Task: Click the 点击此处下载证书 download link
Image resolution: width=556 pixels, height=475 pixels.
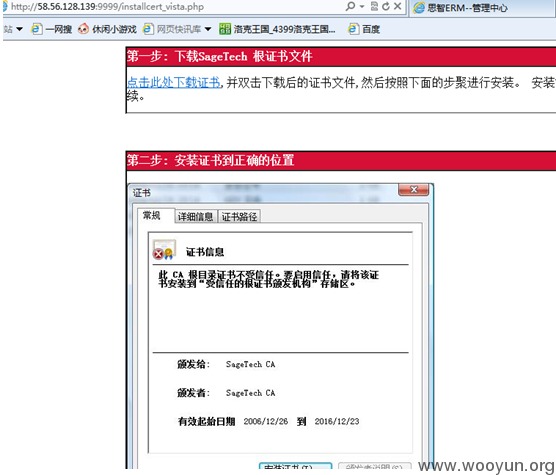Action: pyautogui.click(x=174, y=83)
